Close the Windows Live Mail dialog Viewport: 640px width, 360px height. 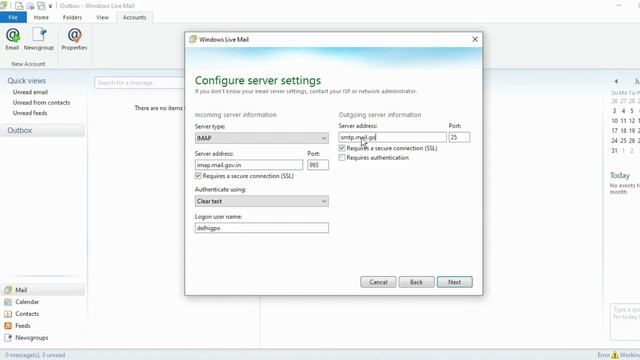(x=475, y=39)
